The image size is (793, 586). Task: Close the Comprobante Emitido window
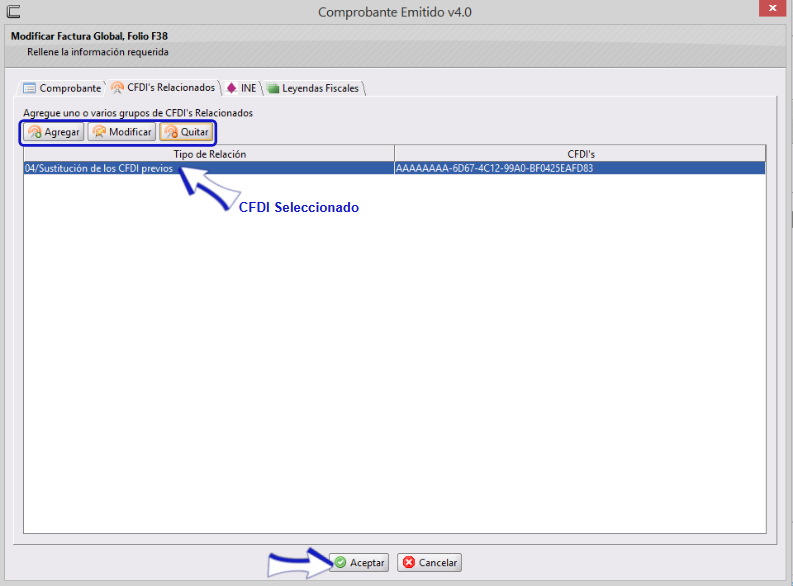pos(772,8)
